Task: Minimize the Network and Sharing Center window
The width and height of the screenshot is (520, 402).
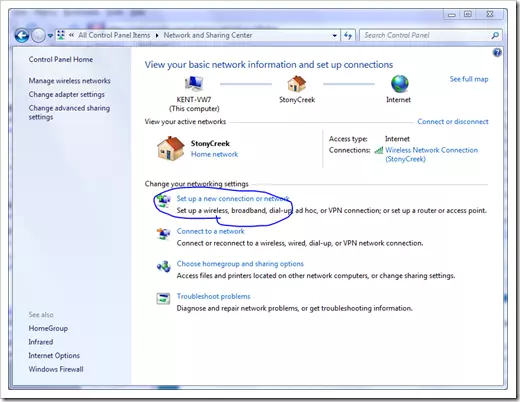Action: pos(452,15)
